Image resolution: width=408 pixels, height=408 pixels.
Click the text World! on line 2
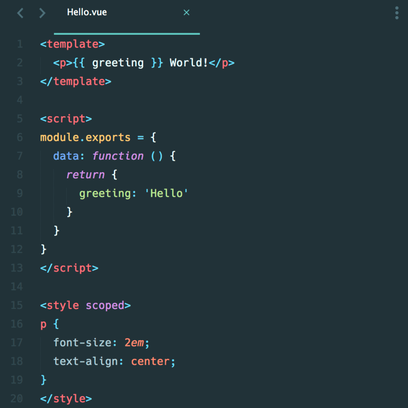coord(189,63)
